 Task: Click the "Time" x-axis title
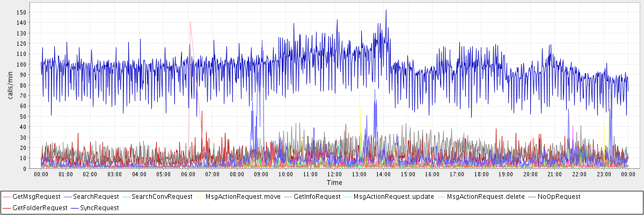pos(334,183)
